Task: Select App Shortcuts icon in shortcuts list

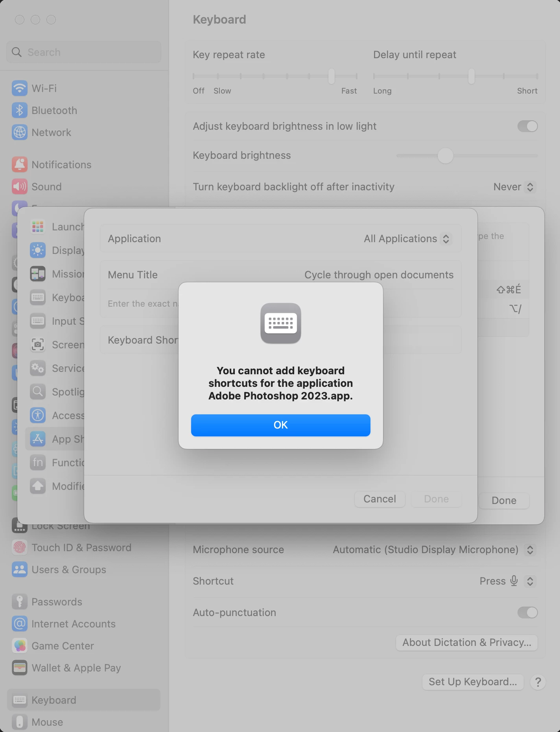Action: point(38,439)
